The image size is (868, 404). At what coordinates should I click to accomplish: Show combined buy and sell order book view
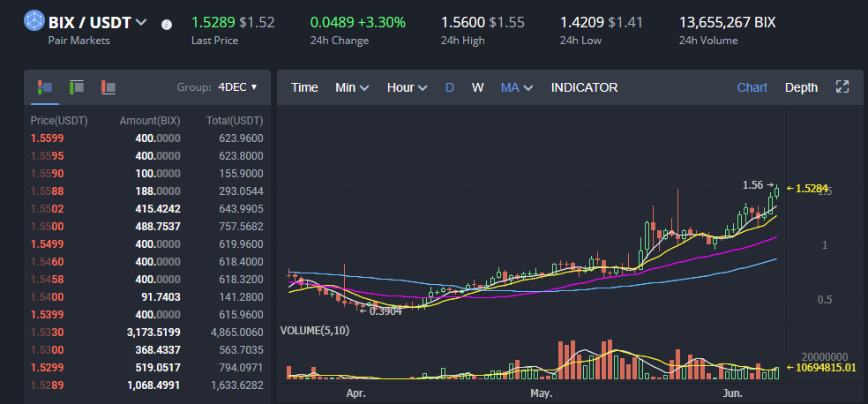(x=43, y=87)
